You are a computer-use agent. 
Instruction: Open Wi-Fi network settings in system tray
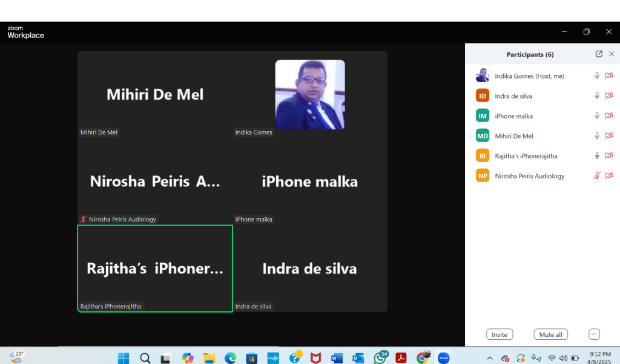click(x=551, y=359)
